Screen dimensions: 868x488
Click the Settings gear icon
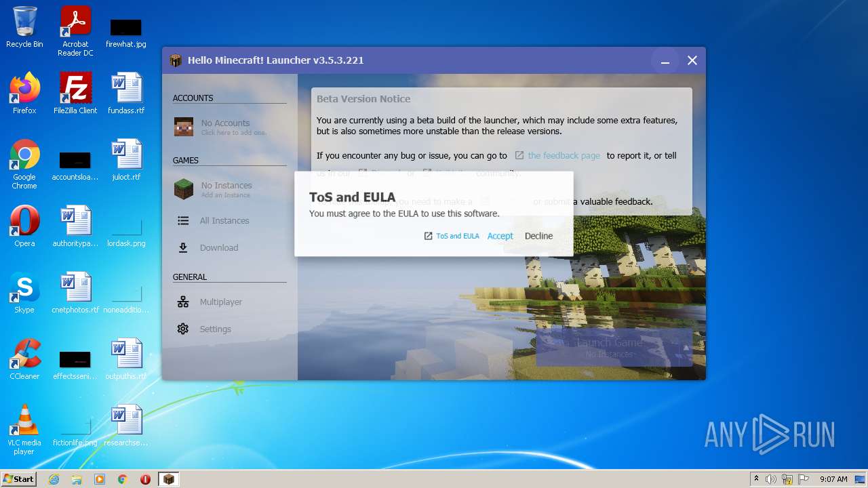[183, 329]
